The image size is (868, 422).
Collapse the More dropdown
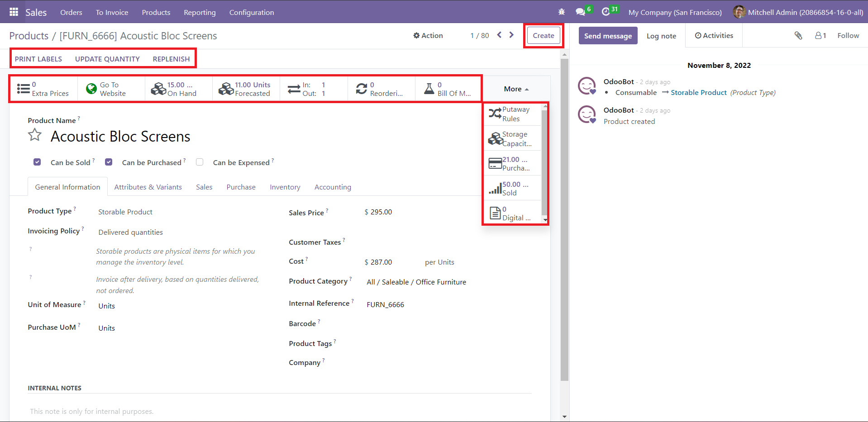pos(516,89)
